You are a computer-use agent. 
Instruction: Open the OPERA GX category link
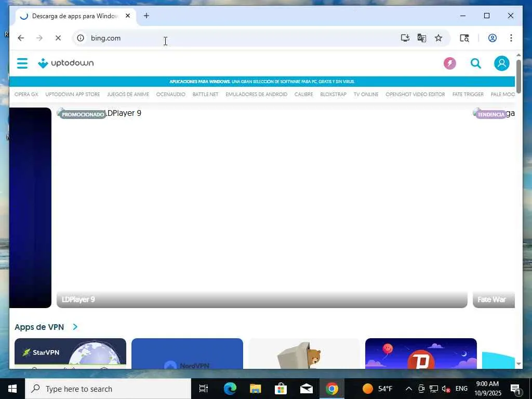26,95
